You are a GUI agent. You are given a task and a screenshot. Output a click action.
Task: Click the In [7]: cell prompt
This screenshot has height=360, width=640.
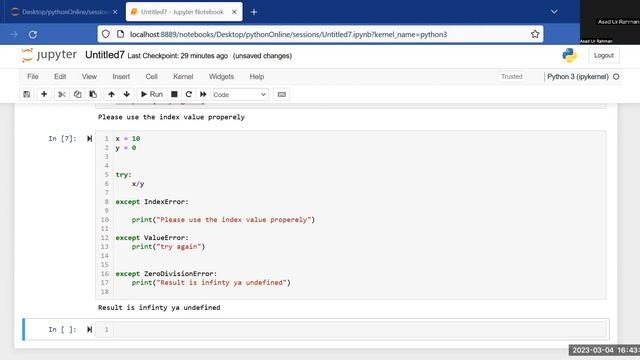click(x=62, y=139)
